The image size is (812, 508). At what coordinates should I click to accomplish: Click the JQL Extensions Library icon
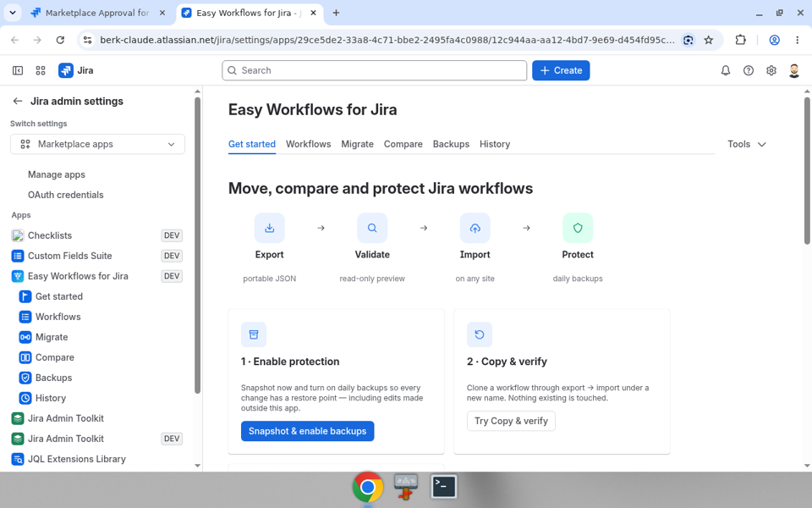click(x=18, y=459)
